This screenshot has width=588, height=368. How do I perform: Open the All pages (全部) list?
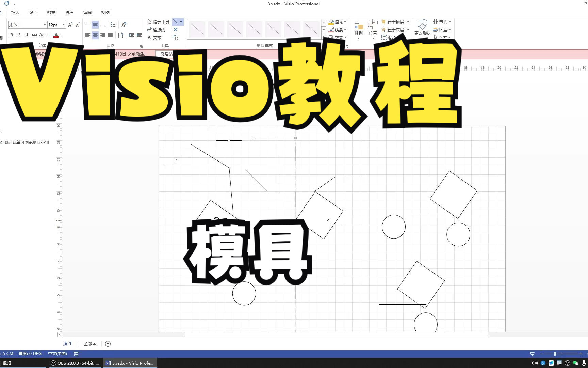coord(89,344)
